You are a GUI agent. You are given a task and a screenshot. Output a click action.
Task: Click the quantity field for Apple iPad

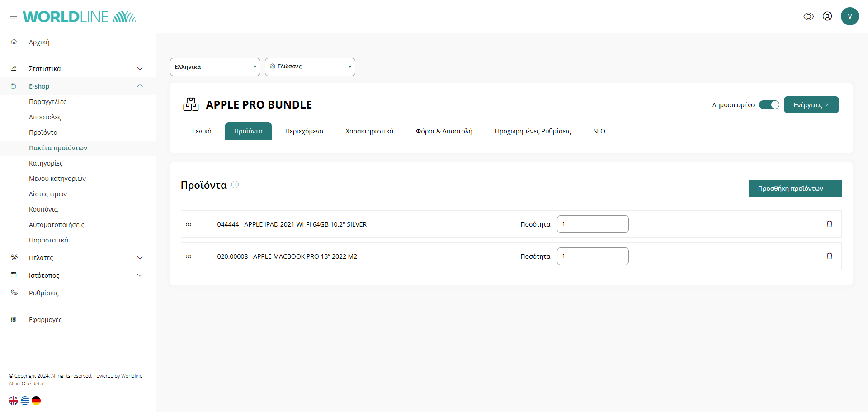592,224
